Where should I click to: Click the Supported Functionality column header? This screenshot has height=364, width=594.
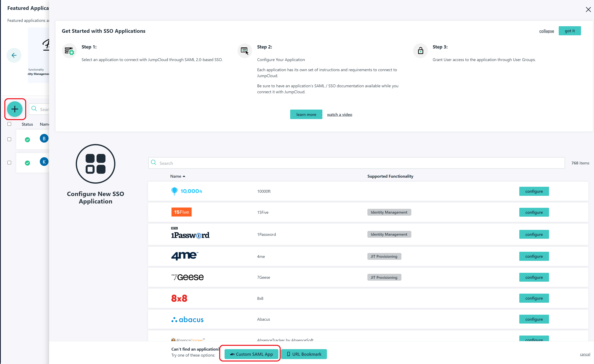390,176
